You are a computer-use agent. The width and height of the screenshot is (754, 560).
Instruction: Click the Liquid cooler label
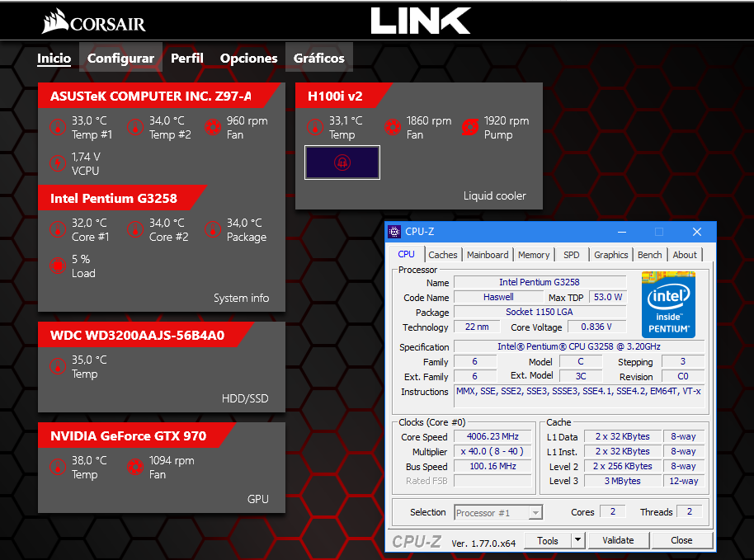[x=495, y=195]
